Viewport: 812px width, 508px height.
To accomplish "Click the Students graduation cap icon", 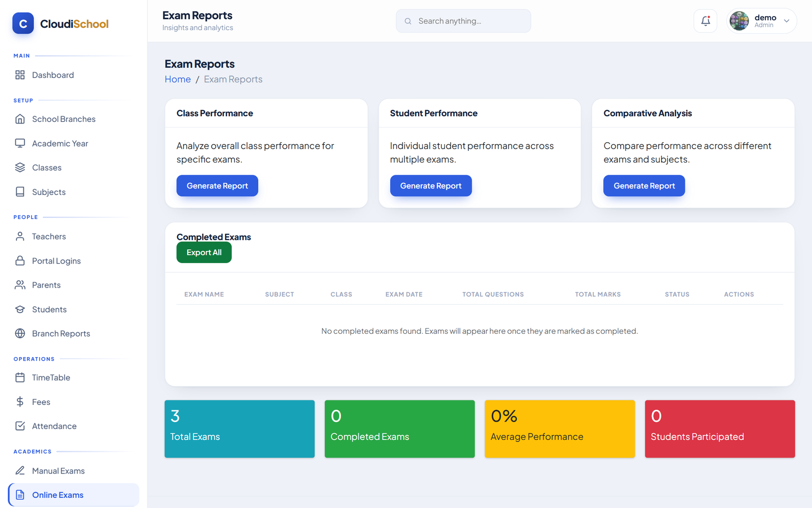I will (20, 309).
